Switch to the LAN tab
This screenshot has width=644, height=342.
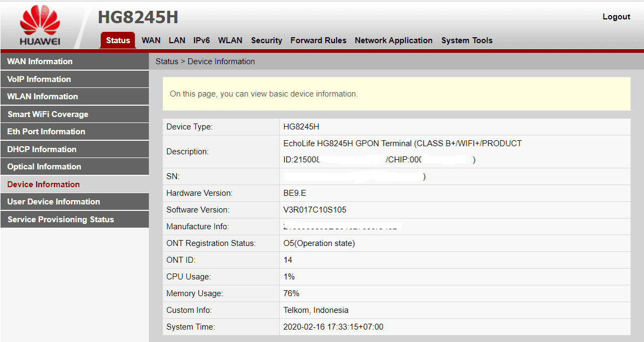[x=177, y=40]
